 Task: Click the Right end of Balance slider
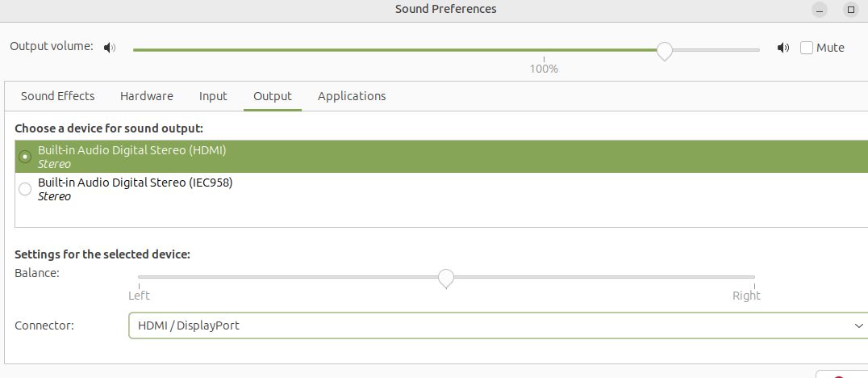tap(746, 295)
